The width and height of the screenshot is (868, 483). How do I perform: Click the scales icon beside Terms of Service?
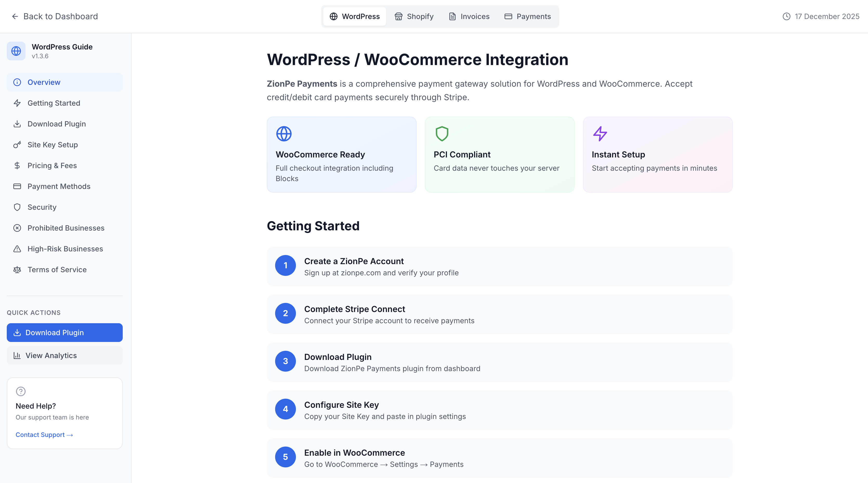pos(17,270)
